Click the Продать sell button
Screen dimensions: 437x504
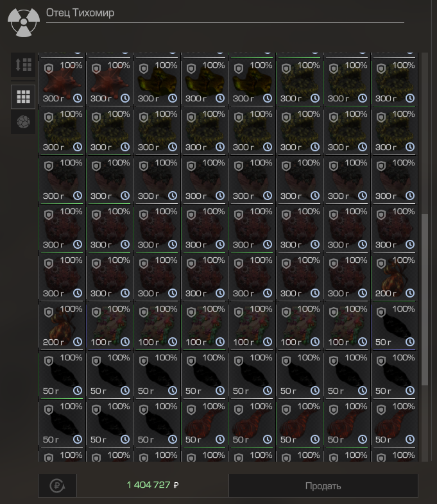[323, 485]
